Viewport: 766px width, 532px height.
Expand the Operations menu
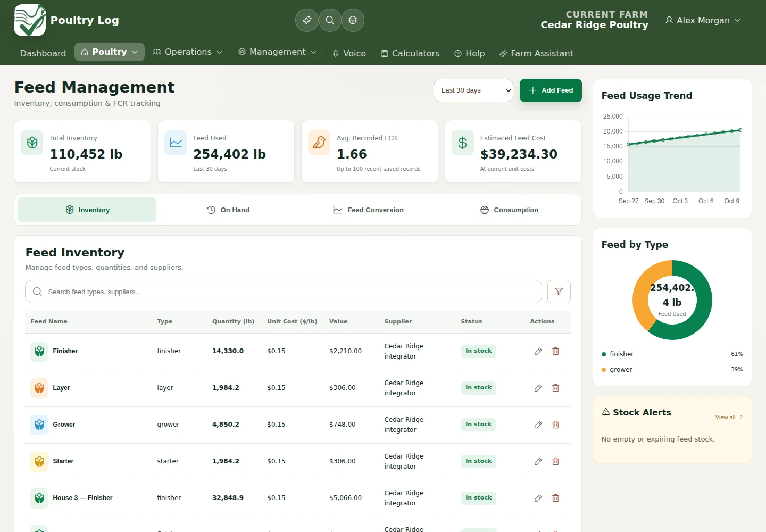click(x=187, y=52)
